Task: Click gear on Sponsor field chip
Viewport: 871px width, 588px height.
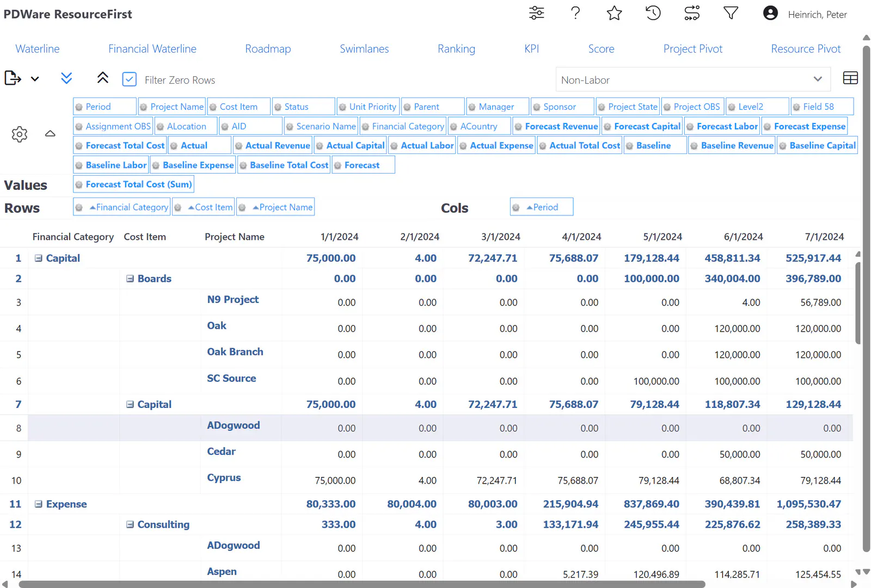Action: (x=537, y=107)
